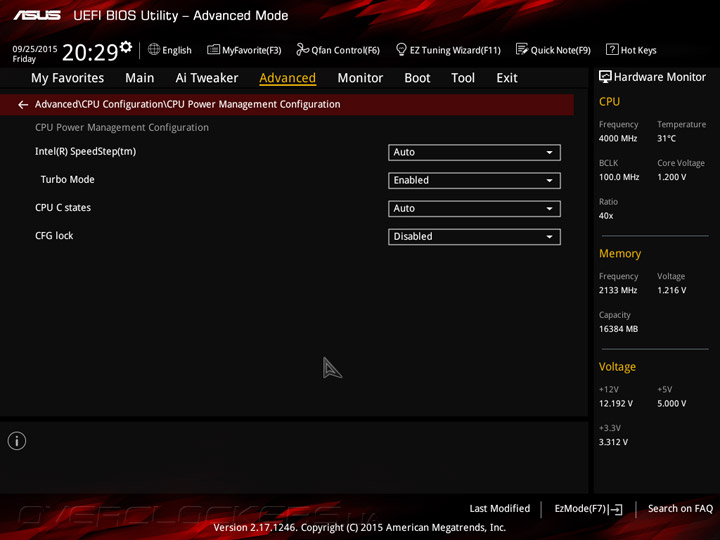Screen dimensions: 720x540
Task: Click the memory frequency 2133 MHz value
Action: [x=618, y=290]
